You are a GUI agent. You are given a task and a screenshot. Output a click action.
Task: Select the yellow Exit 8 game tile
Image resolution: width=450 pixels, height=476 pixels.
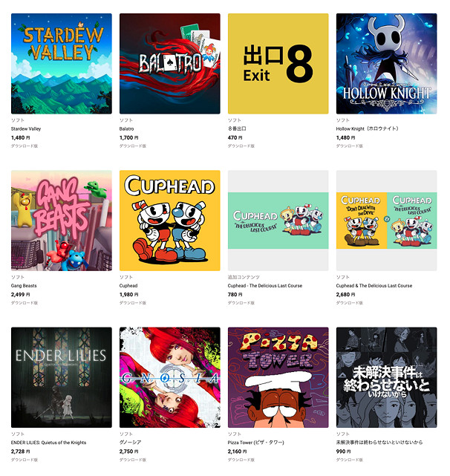click(278, 64)
